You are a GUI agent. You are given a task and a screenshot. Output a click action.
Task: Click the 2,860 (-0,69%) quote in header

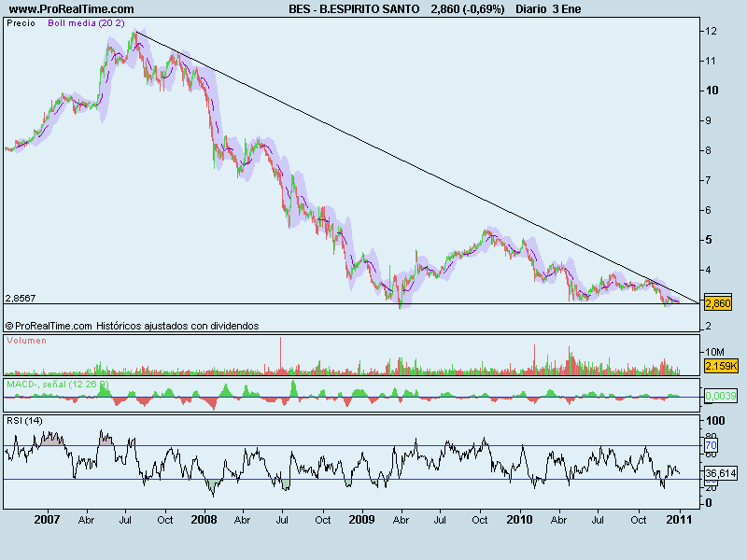468,9
